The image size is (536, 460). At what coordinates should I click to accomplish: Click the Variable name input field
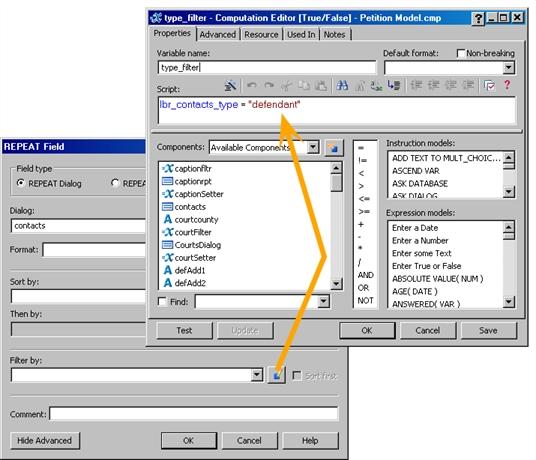point(267,67)
